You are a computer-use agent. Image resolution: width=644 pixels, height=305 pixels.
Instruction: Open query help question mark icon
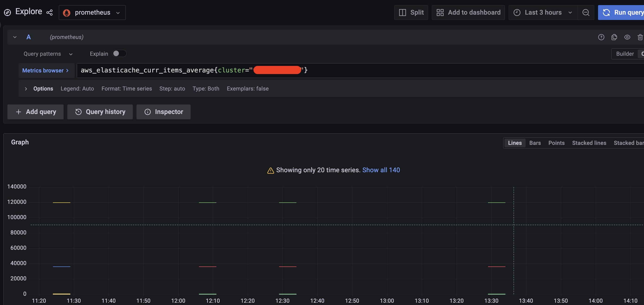[x=601, y=37]
